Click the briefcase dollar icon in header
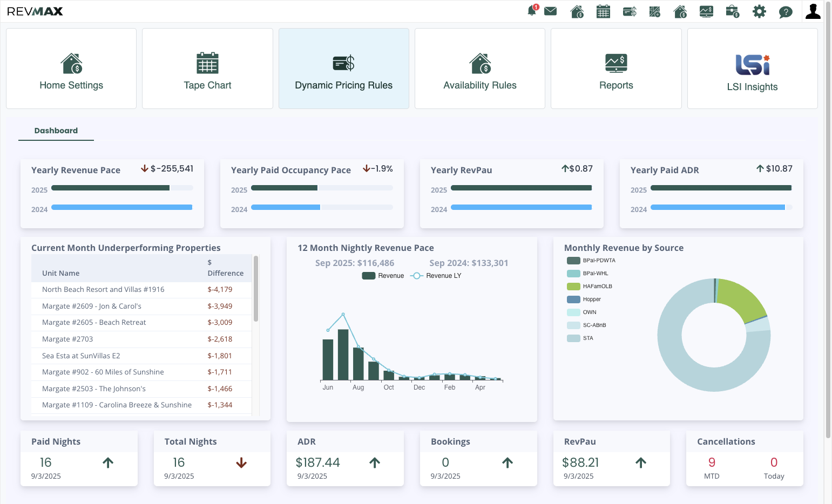This screenshot has width=832, height=504. point(733,11)
